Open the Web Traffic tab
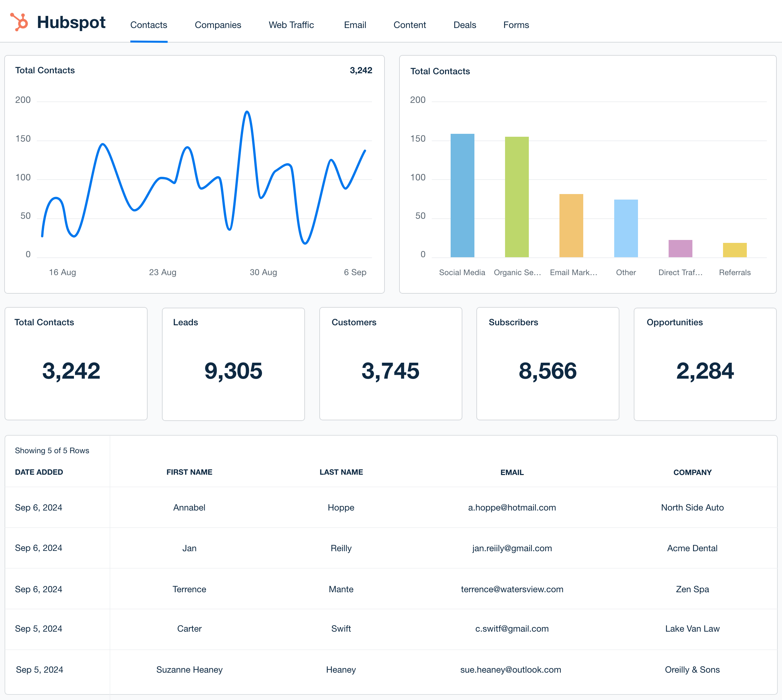The width and height of the screenshot is (782, 700). (x=291, y=25)
